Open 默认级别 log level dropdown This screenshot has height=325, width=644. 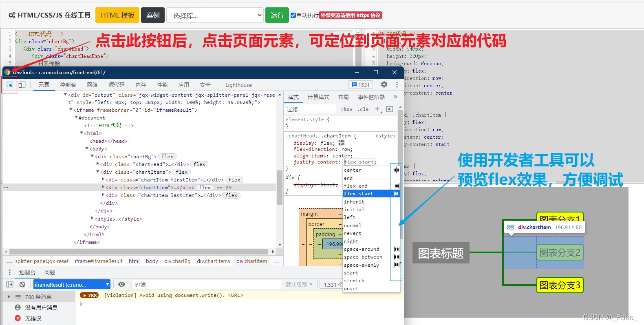tap(299, 284)
